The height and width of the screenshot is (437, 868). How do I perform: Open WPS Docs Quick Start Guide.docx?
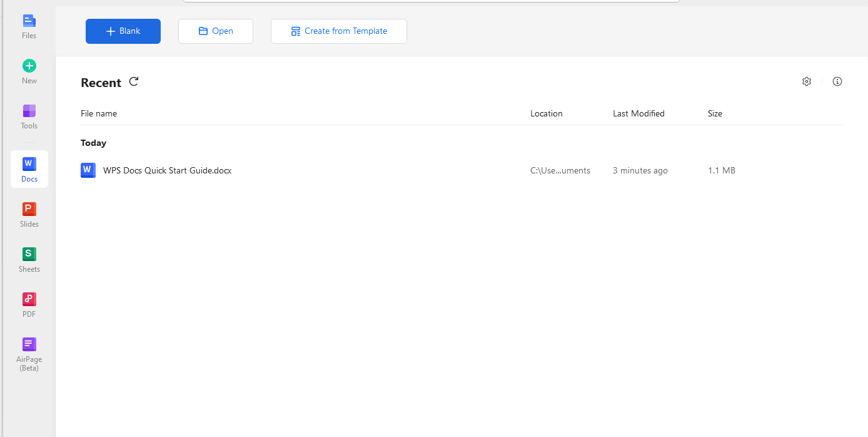point(168,170)
